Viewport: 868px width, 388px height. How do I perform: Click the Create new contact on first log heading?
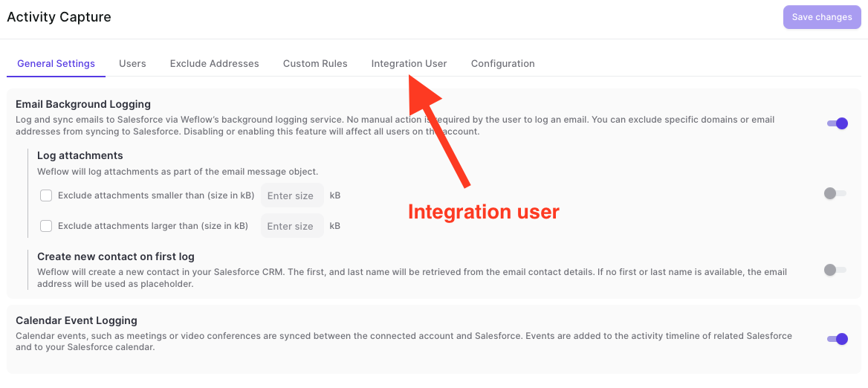coord(116,257)
